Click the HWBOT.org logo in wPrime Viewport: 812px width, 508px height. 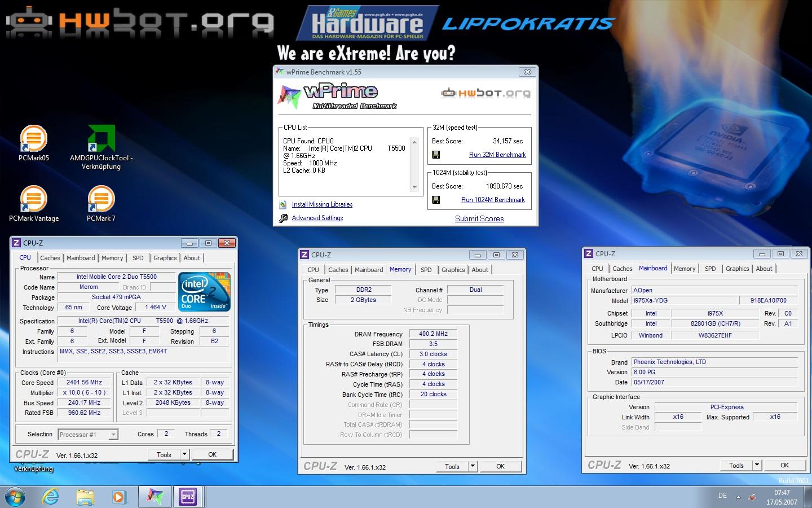486,93
